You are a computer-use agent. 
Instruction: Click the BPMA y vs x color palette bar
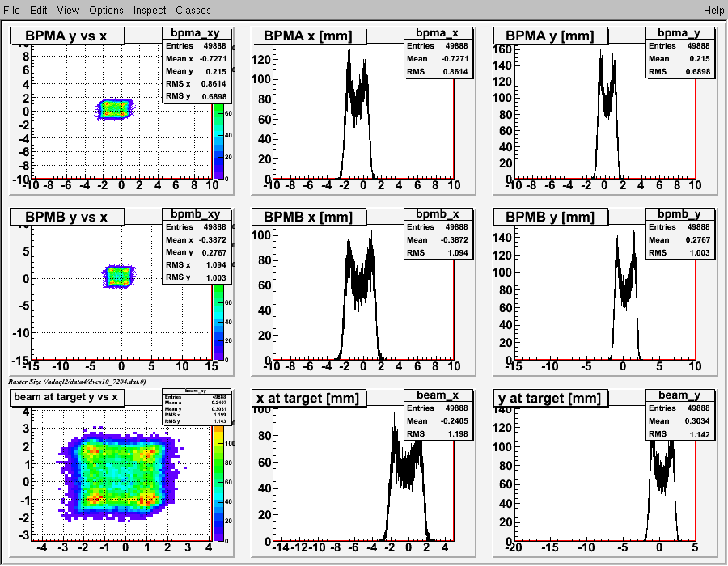(218, 141)
